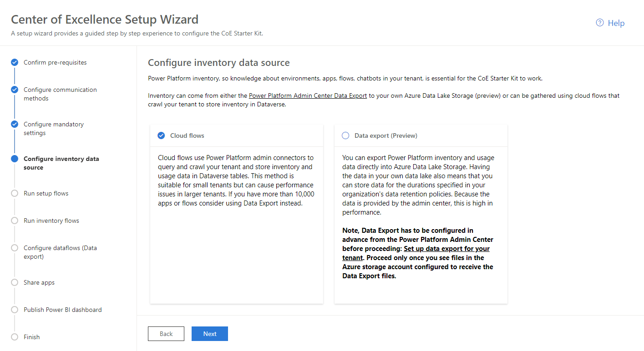Viewport: 644px width, 351px height.
Task: Click the Run setup flows step circle
Action: [15, 193]
